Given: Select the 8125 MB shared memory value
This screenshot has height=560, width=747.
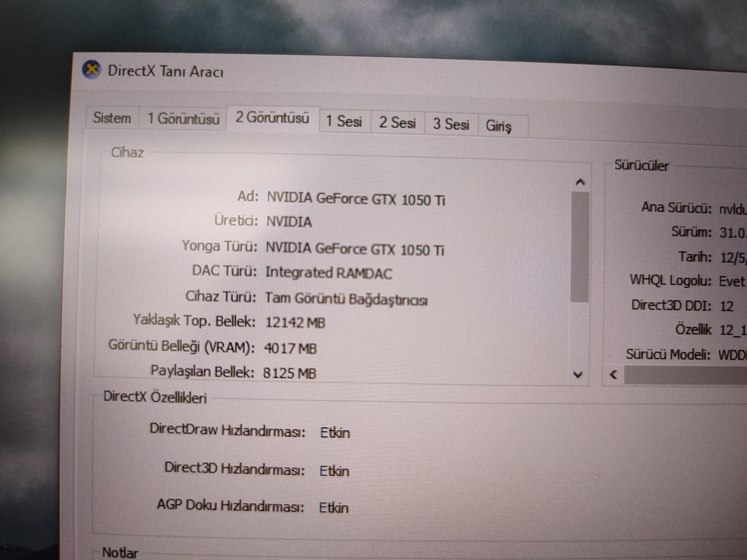Looking at the screenshot, I should (x=290, y=373).
